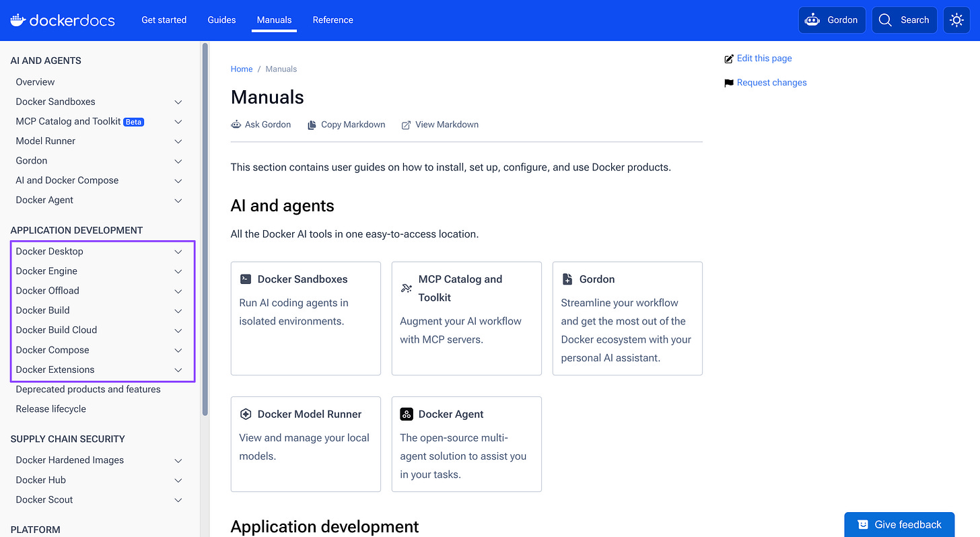This screenshot has width=980, height=537.
Task: Open the Docker Sandboxes card title
Action: pos(302,279)
